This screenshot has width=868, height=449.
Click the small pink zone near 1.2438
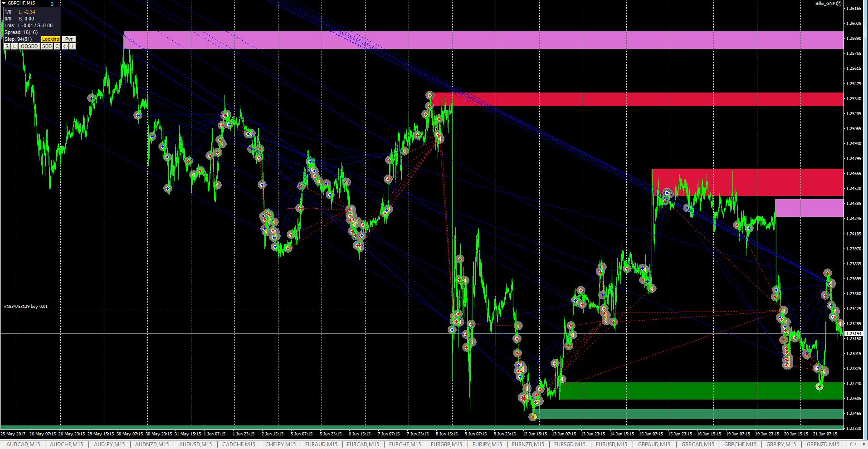coord(809,208)
